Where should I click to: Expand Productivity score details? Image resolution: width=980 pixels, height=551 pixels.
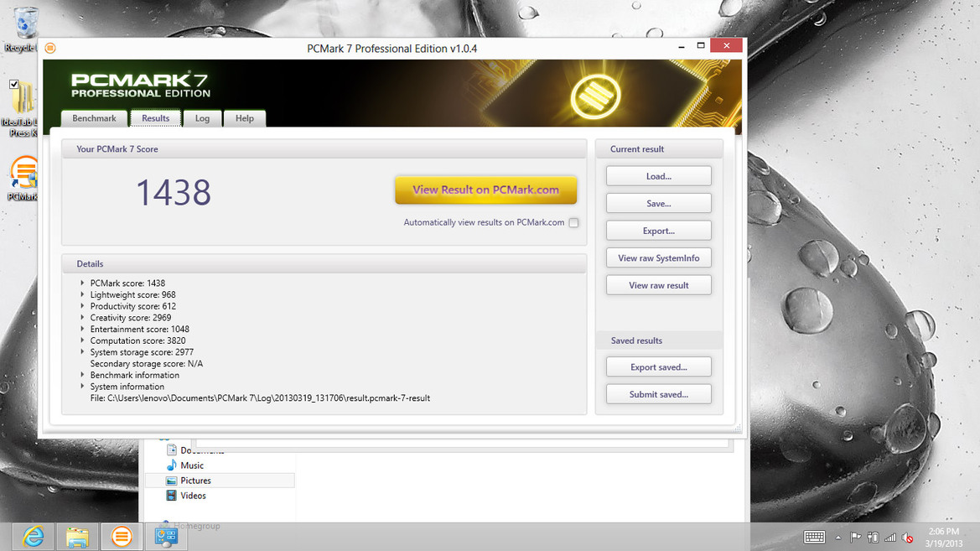pos(82,306)
